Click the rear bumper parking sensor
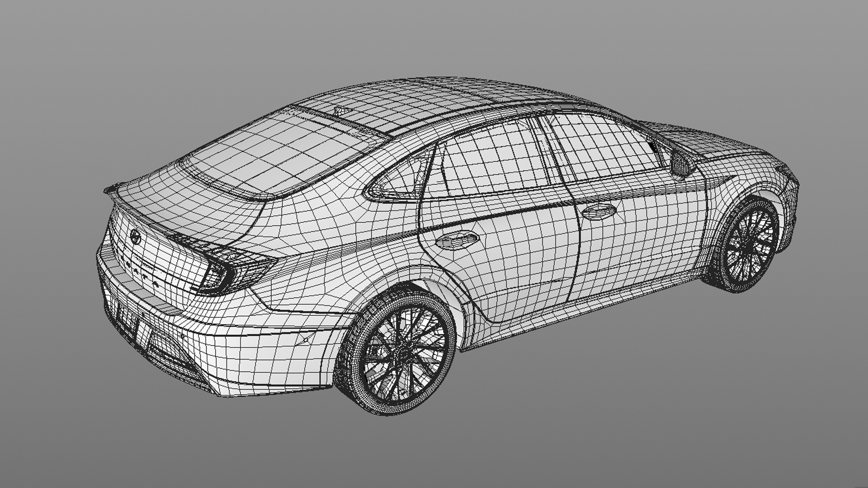The image size is (868, 488). point(306,340)
